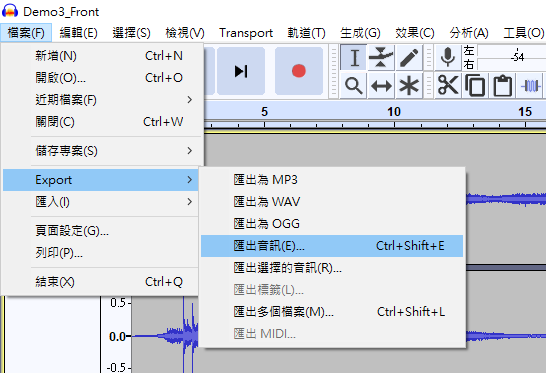This screenshot has width=546, height=373.
Task: Click the Copy icon in toolbar
Action: pos(475,85)
